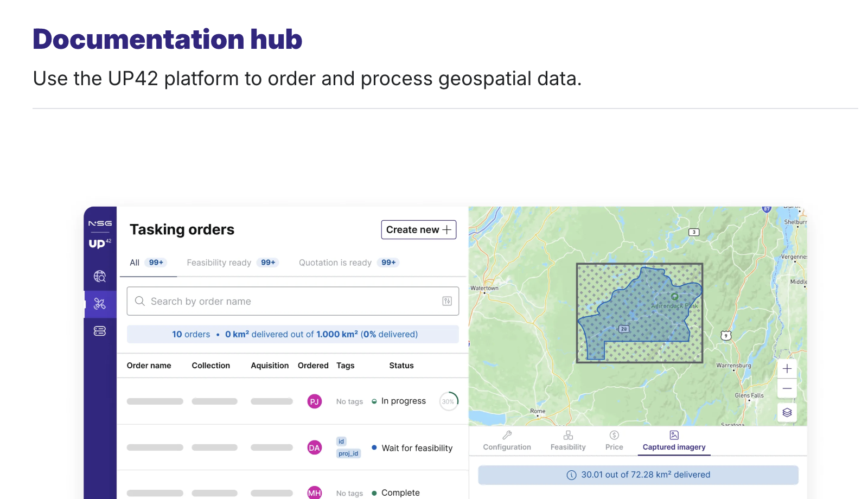
Task: Open the data management storage icon in sidebar
Action: (x=100, y=331)
